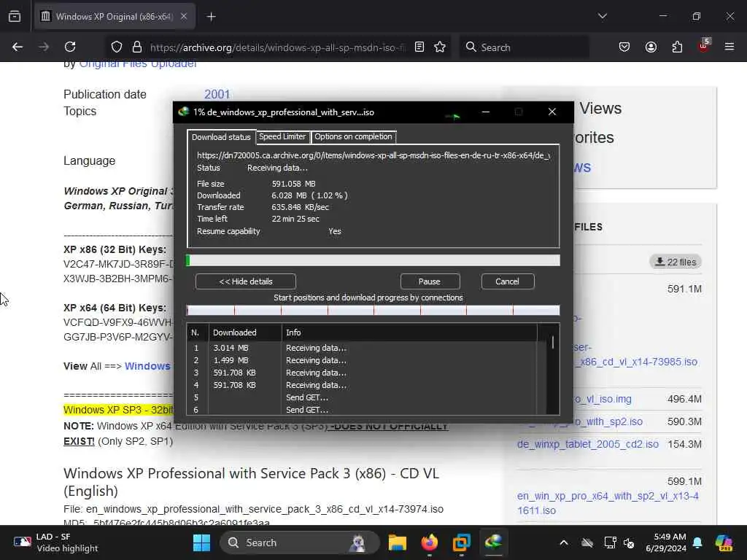
Task: Click Copilot preview icon in taskbar
Action: pos(724,542)
